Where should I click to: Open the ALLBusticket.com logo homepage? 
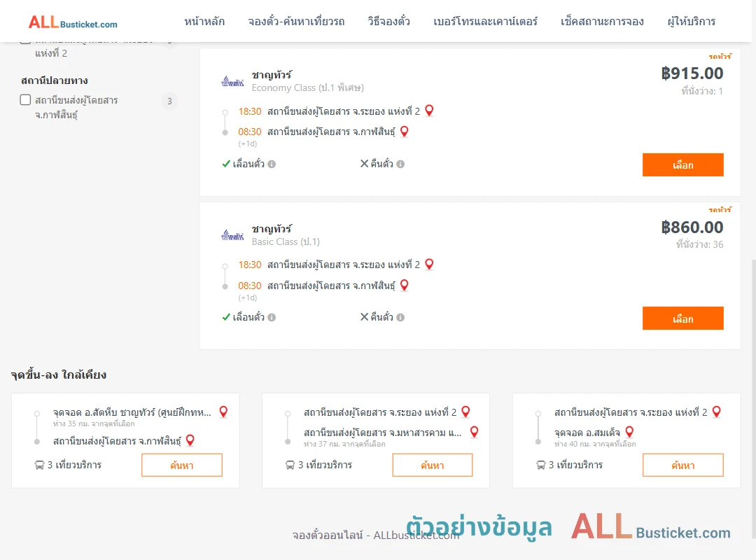tap(73, 22)
